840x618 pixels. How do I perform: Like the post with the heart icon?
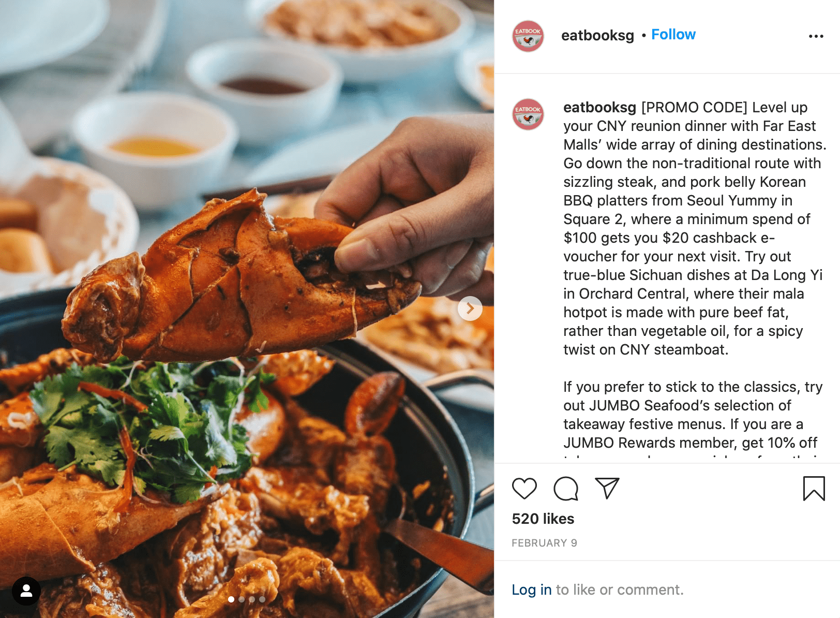click(524, 489)
